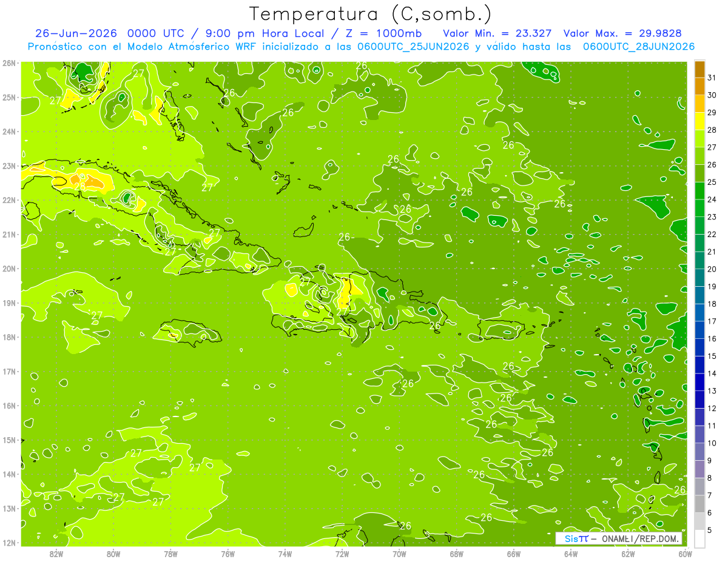
Task: Select the valid-until time "0600UTC_28JUN2026"
Action: click(x=639, y=47)
